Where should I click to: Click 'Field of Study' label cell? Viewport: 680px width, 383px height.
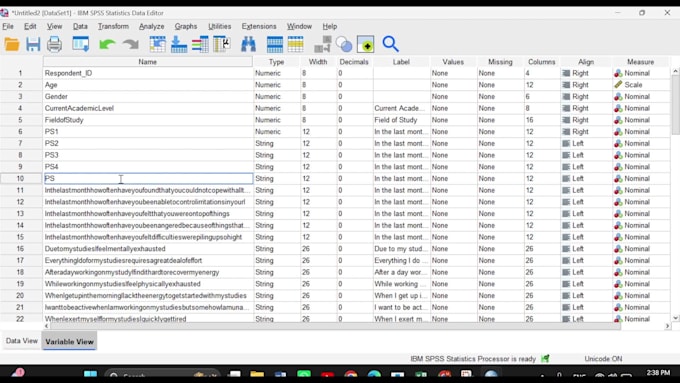pos(401,120)
